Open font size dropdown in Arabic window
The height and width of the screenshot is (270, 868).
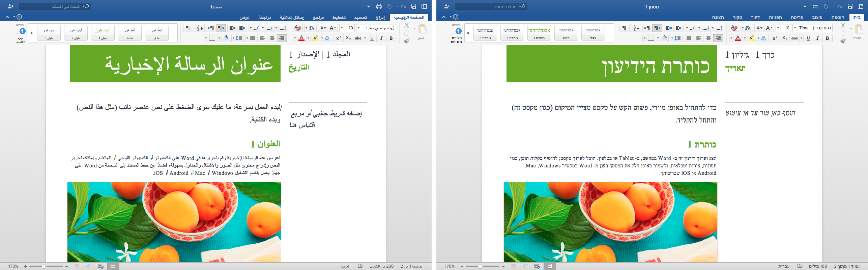click(x=342, y=28)
